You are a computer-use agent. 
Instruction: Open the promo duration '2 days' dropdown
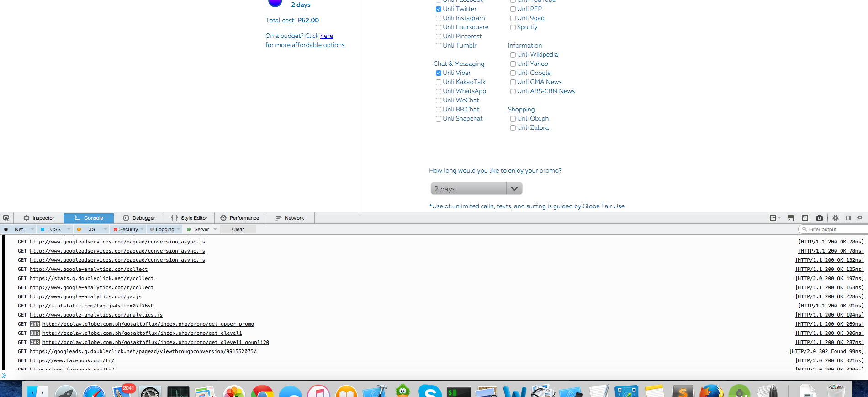[476, 189]
